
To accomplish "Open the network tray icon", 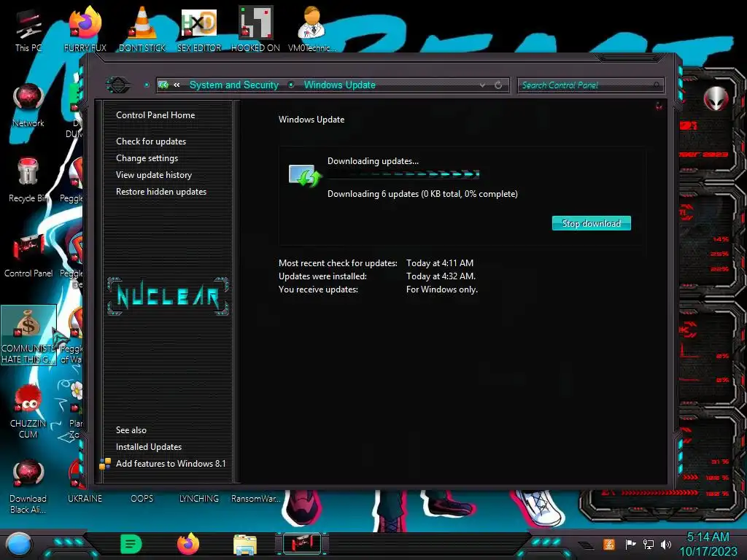I will [x=649, y=544].
